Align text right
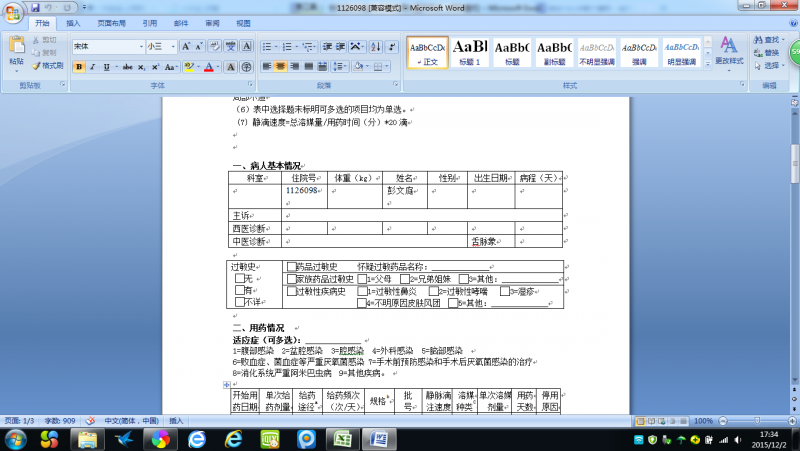Screen dimensions: 800x451 point(294,67)
